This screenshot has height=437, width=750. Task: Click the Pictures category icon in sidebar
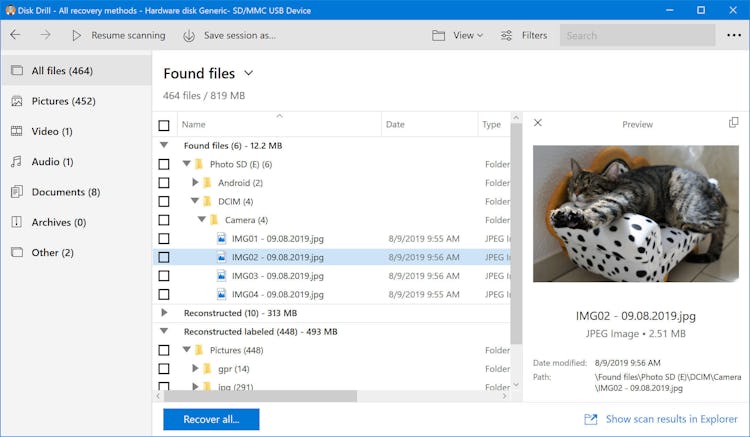pyautogui.click(x=17, y=101)
